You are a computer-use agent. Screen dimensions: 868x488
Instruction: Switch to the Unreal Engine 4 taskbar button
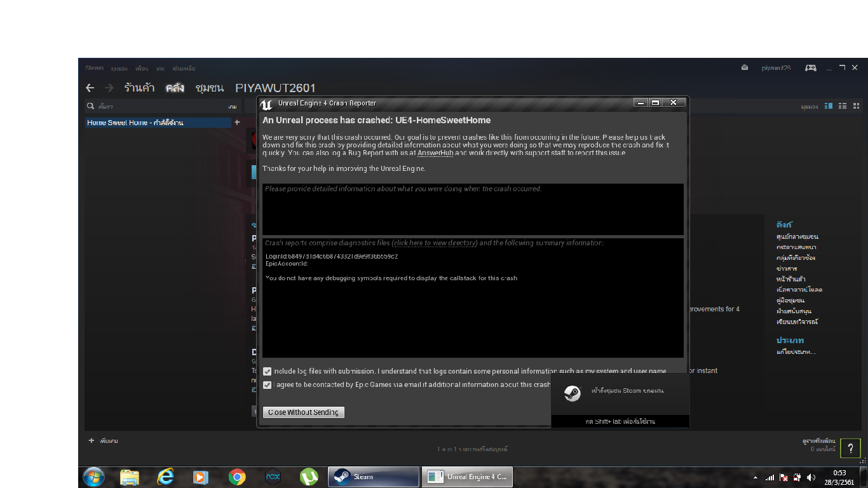[467, 477]
